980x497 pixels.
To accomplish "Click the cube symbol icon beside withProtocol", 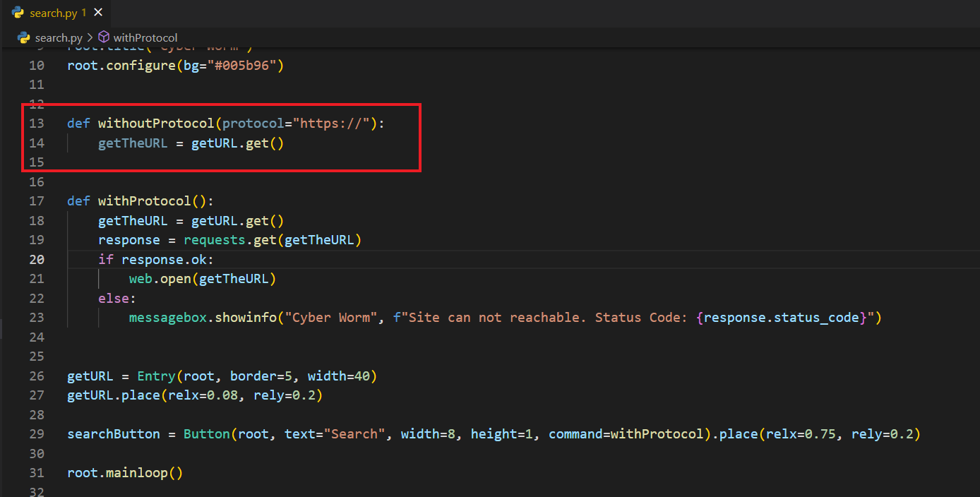I will [x=104, y=37].
